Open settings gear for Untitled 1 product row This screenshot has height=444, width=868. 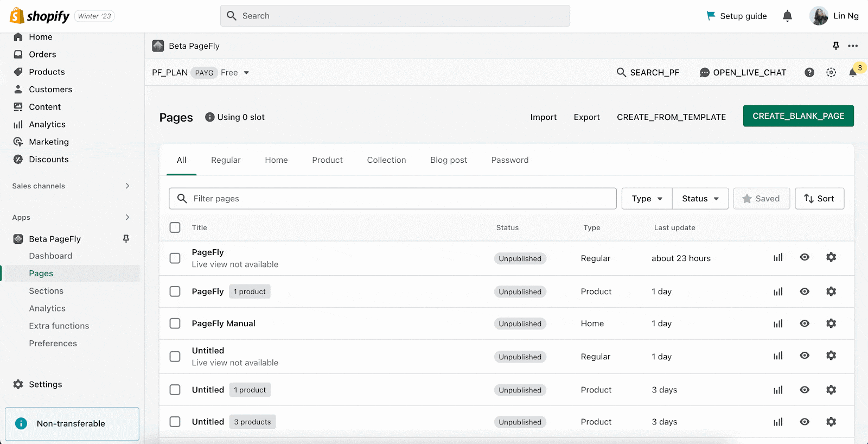(x=831, y=389)
